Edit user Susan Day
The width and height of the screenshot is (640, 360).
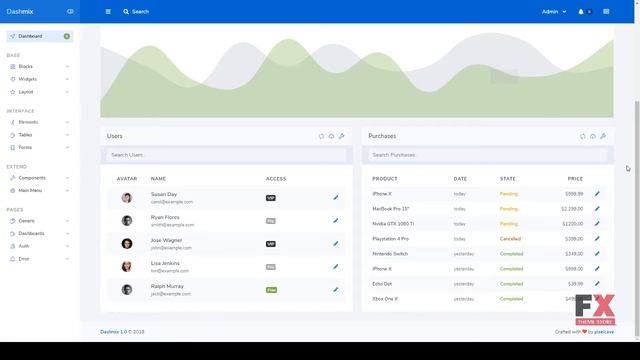coord(336,198)
